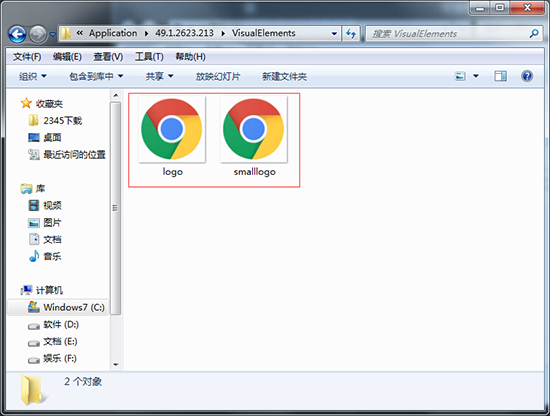Click the blue Back navigation arrow

(x=17, y=34)
